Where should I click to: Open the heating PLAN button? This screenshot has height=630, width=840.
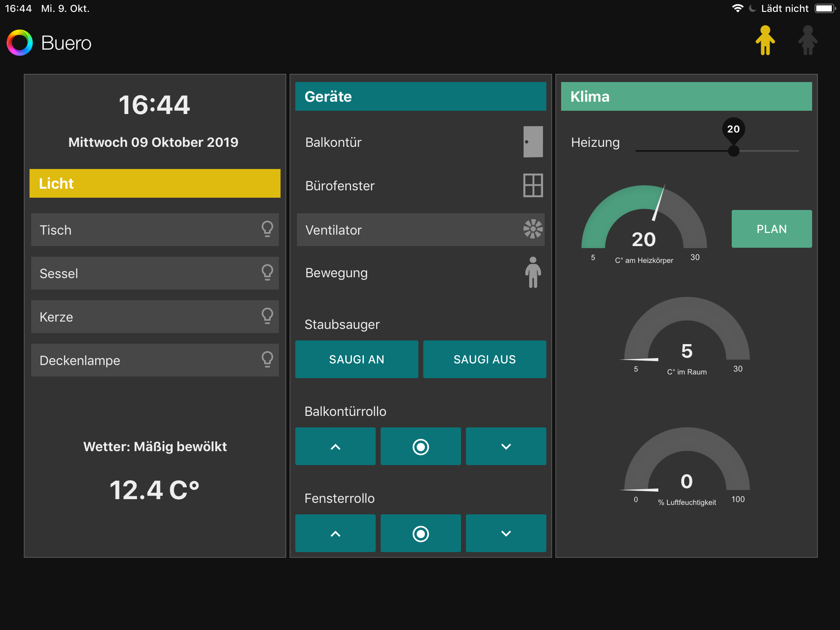tap(772, 229)
